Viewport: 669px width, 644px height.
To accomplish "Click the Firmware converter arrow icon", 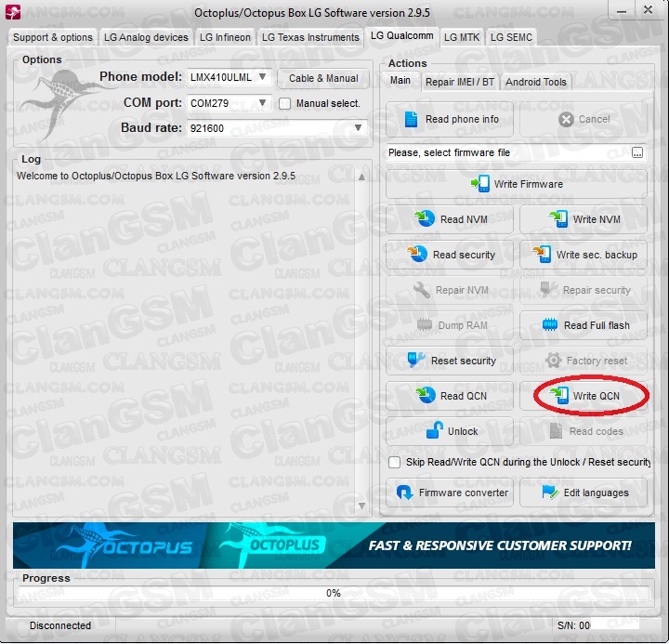I will tap(404, 493).
